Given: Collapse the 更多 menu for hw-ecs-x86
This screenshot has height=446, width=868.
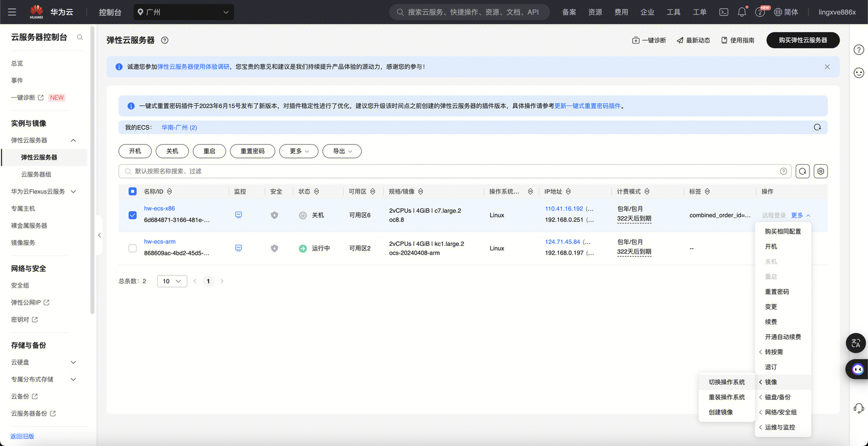Looking at the screenshot, I should (x=801, y=215).
